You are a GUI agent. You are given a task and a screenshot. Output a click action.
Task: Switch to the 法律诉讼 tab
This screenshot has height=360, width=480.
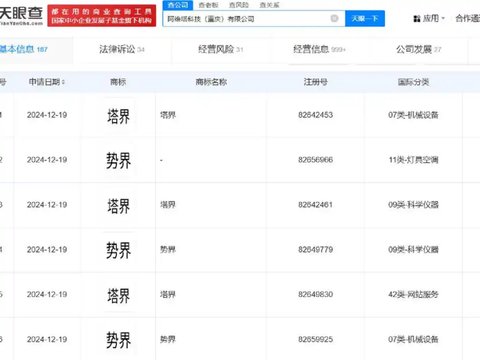122,49
